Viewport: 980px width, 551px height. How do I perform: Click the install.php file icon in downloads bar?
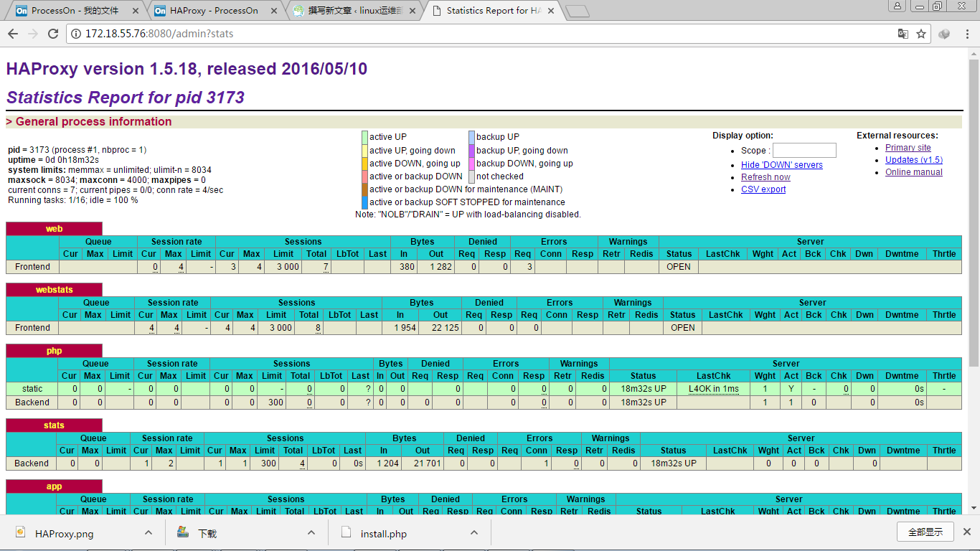[x=347, y=532]
